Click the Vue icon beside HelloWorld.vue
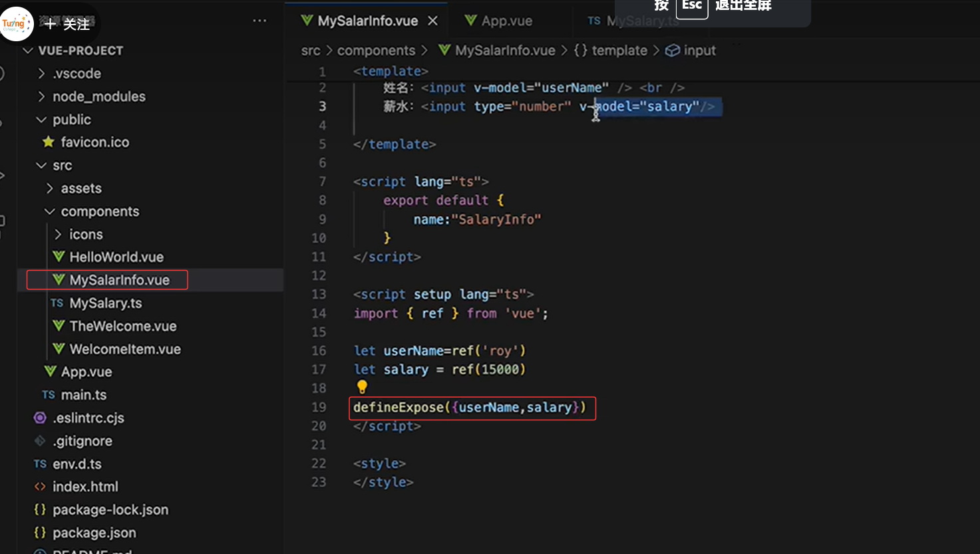The width and height of the screenshot is (980, 554). click(59, 257)
